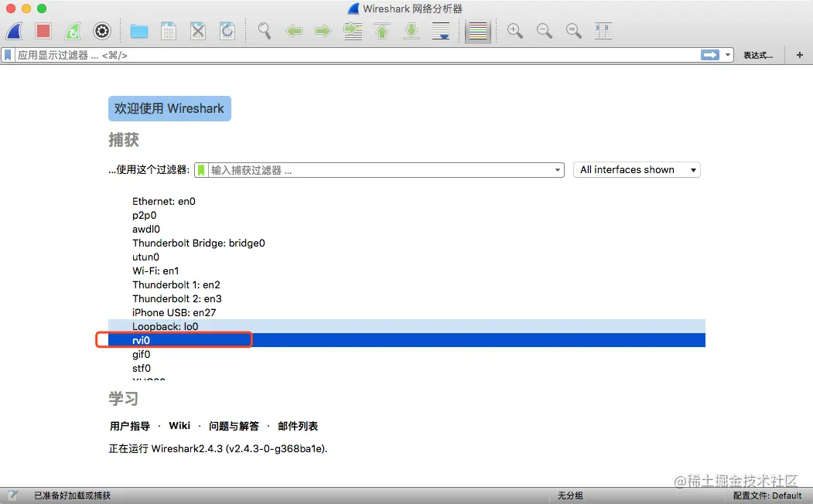Select the gif0 interface

(141, 354)
